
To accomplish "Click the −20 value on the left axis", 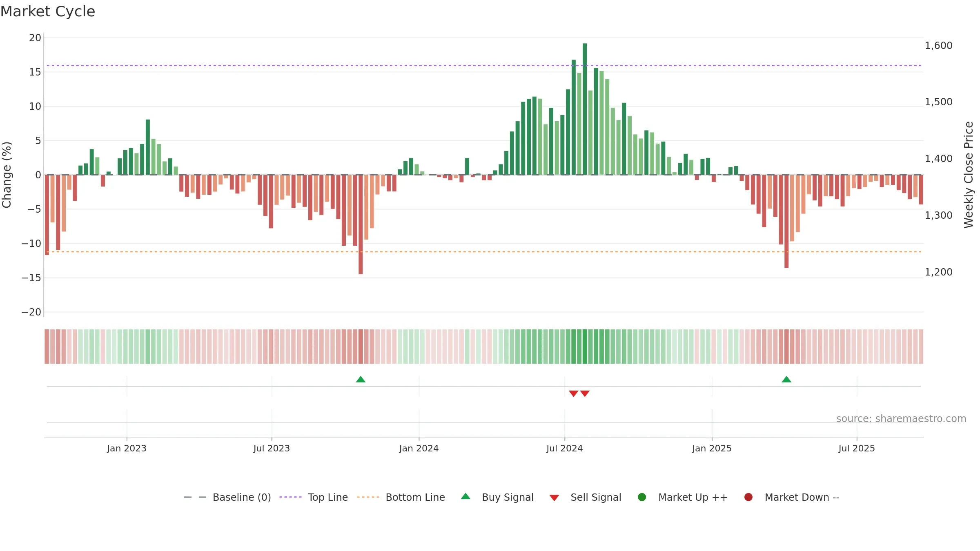I will point(31,312).
